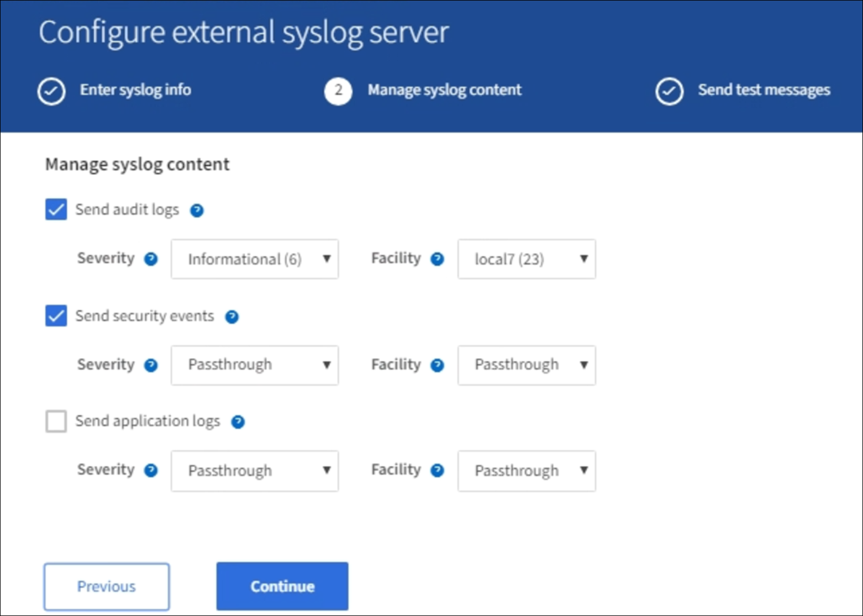
Task: Click help icon beside audit logs Facility
Action: (437, 259)
